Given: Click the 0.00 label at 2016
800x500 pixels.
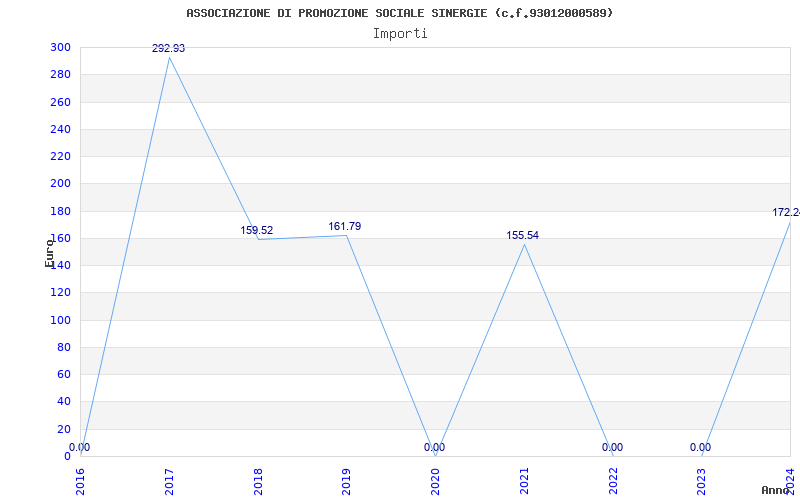Looking at the screenshot, I should (x=80, y=447).
